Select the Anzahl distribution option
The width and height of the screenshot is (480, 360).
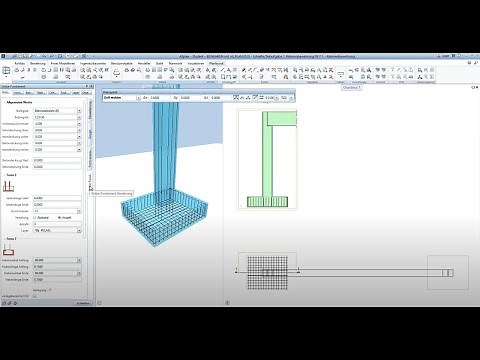[x=65, y=217]
